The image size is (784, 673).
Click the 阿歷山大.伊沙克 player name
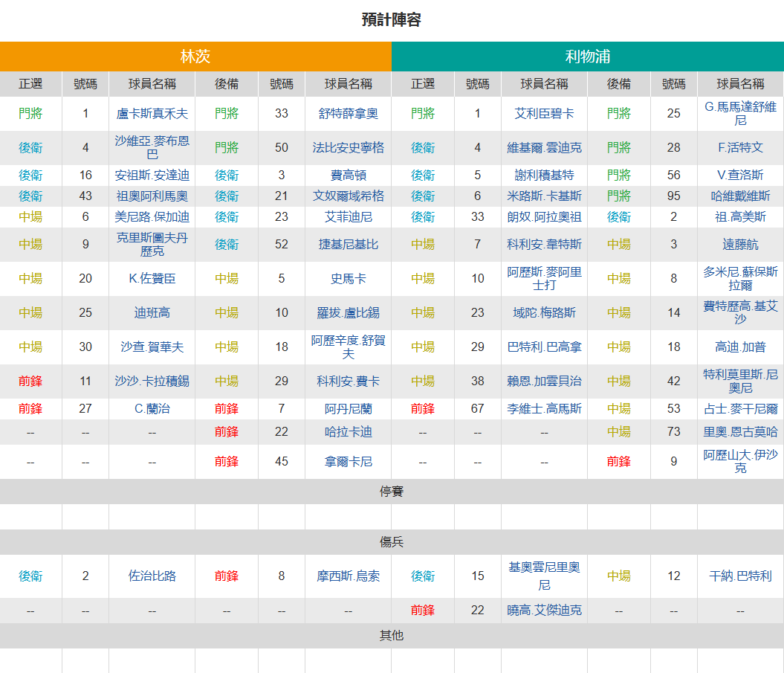(740, 462)
